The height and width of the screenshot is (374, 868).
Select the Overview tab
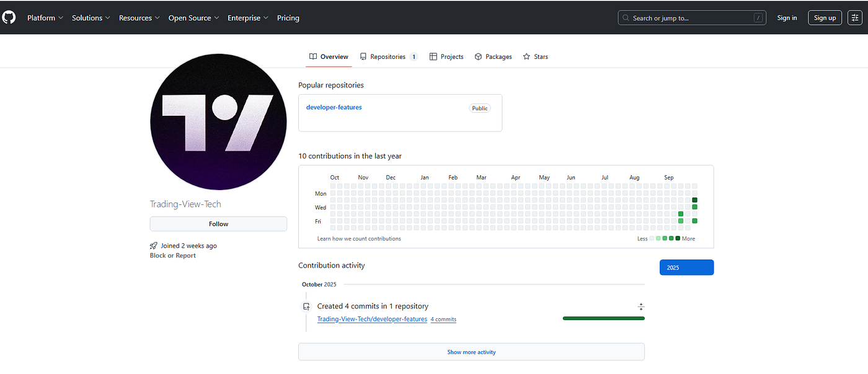click(329, 56)
